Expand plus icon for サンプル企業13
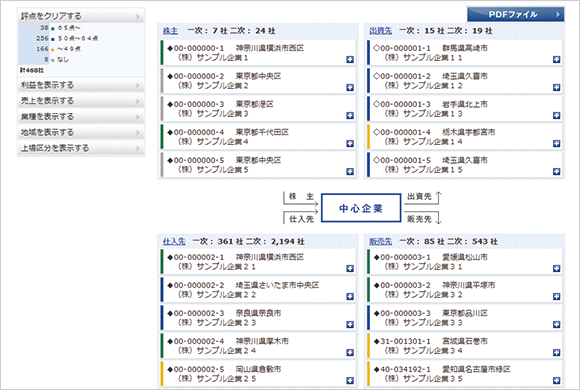Image resolution: width=580 pixels, height=390 pixels. click(556, 115)
